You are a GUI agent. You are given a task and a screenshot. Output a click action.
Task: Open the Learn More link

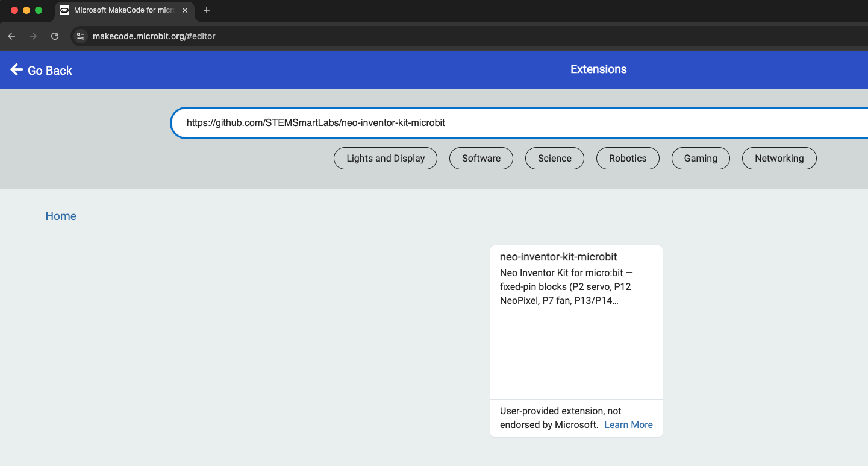click(x=628, y=424)
